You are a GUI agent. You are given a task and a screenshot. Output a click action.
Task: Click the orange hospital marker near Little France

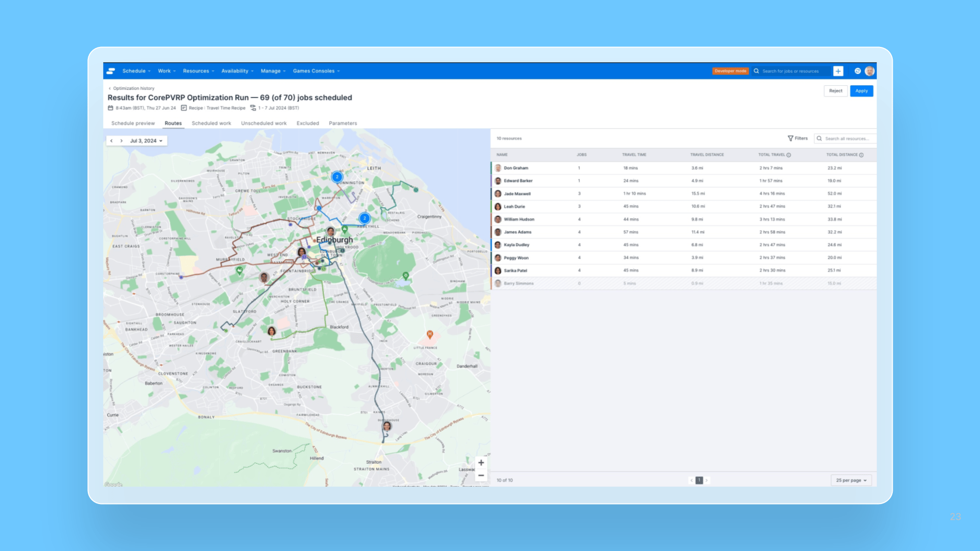[430, 335]
